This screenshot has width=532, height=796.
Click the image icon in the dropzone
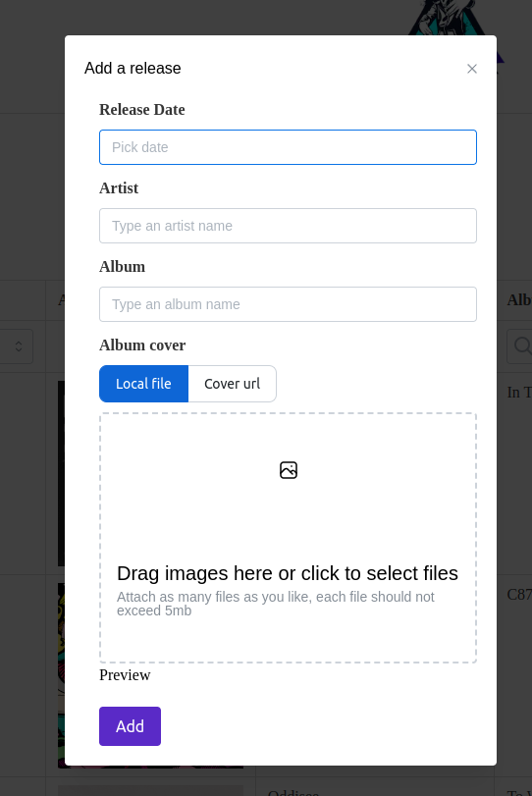pyautogui.click(x=289, y=470)
